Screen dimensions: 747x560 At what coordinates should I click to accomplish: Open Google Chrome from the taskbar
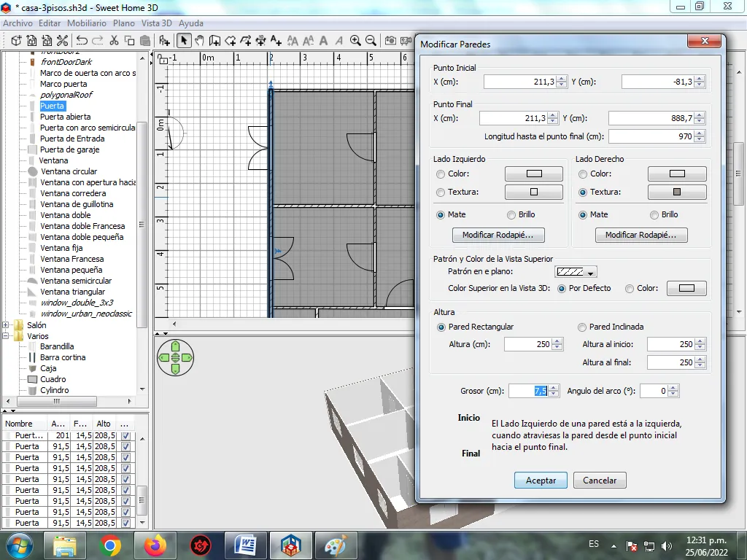tap(109, 545)
